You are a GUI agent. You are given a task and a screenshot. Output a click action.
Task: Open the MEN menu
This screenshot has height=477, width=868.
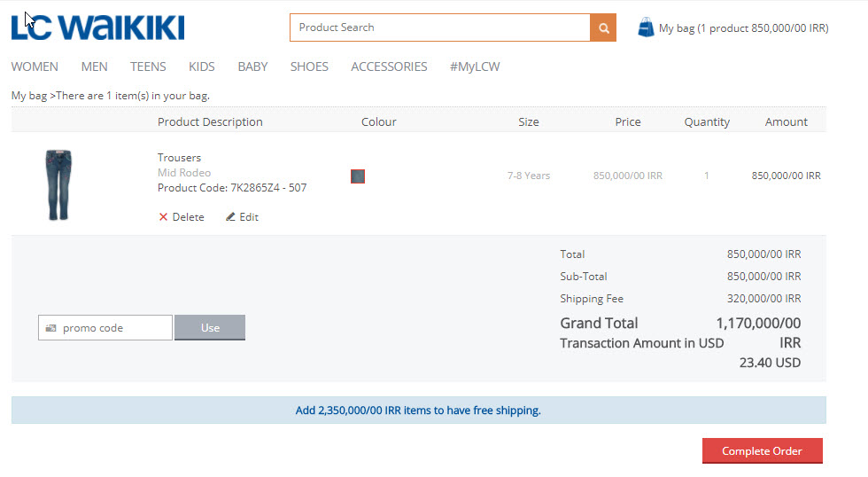[x=94, y=67]
